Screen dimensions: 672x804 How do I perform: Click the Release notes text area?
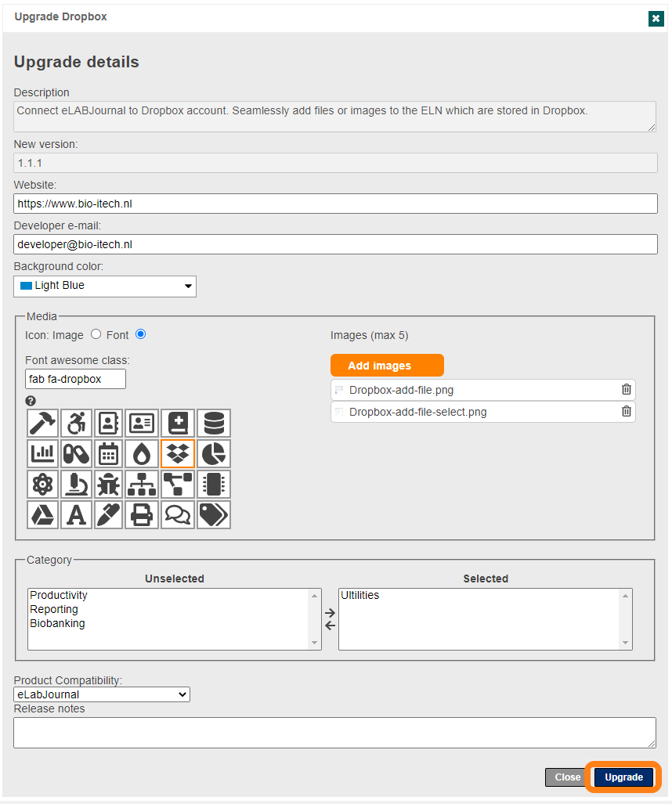[x=334, y=733]
